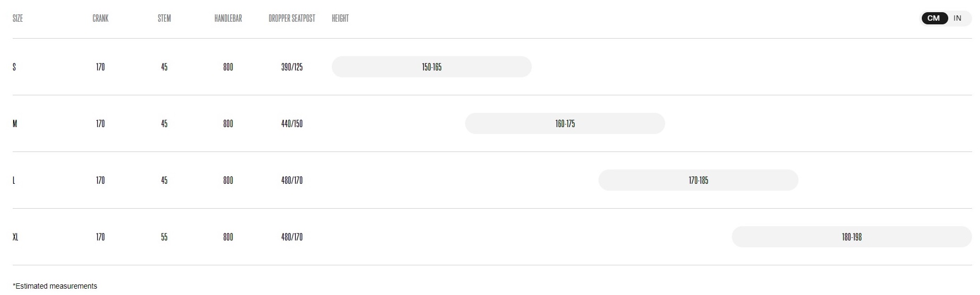980x295 pixels.
Task: Click the 160-175 height range bar
Action: coord(565,123)
